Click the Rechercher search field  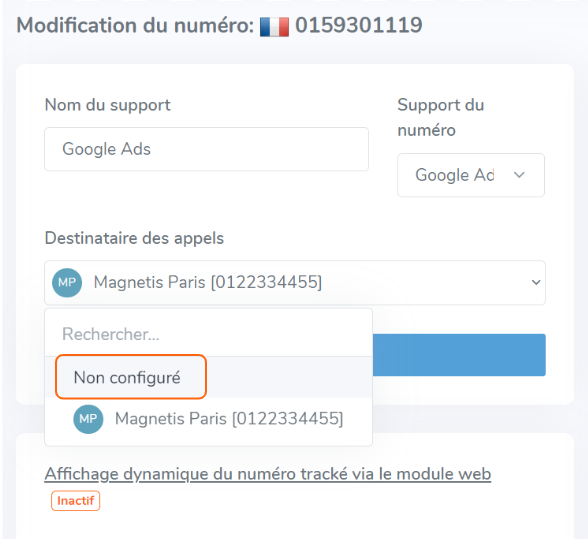click(x=208, y=334)
